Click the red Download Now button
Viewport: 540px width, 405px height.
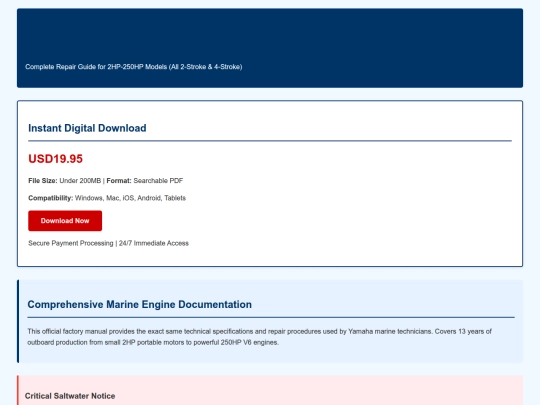click(x=65, y=221)
